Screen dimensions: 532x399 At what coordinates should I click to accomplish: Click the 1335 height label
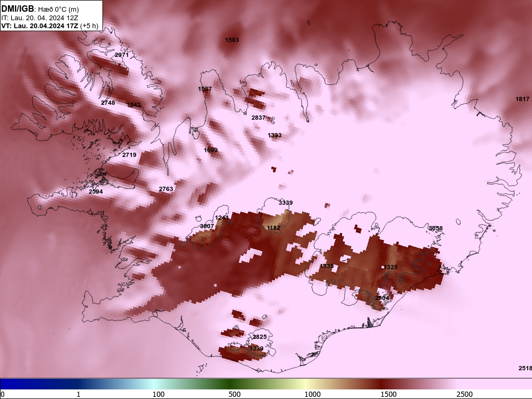click(x=327, y=267)
